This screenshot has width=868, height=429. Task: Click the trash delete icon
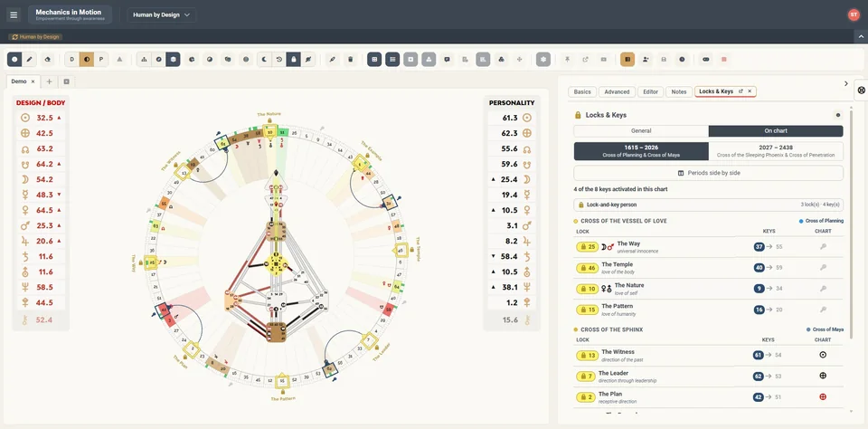(x=351, y=60)
